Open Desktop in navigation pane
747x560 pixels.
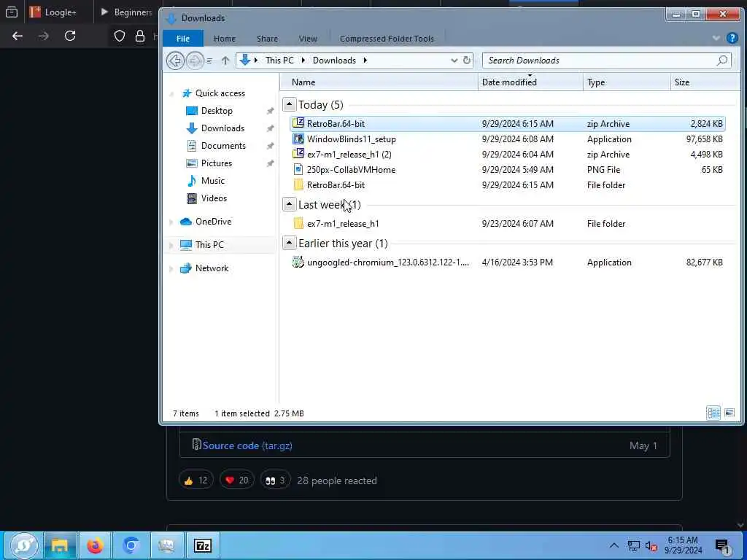[x=217, y=111]
